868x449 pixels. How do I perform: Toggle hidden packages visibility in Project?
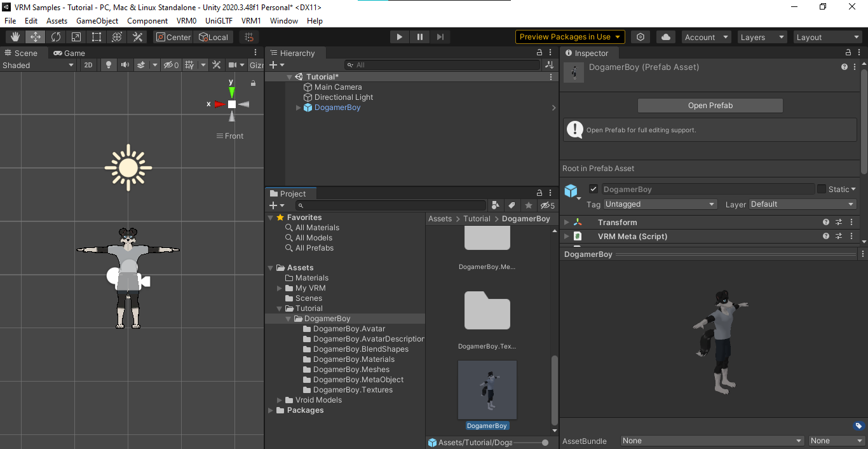pos(547,205)
